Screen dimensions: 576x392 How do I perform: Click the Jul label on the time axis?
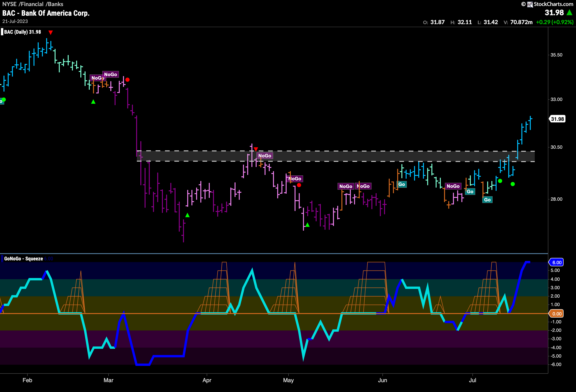pyautogui.click(x=472, y=380)
